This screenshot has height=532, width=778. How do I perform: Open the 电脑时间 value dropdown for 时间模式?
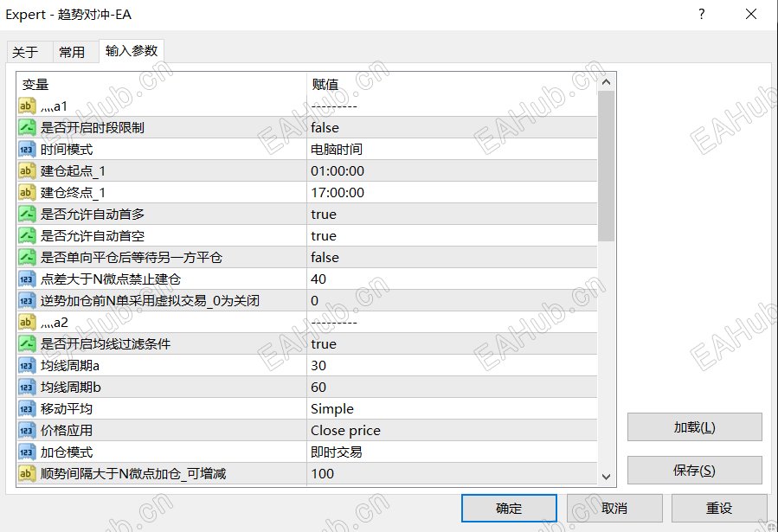pos(452,150)
